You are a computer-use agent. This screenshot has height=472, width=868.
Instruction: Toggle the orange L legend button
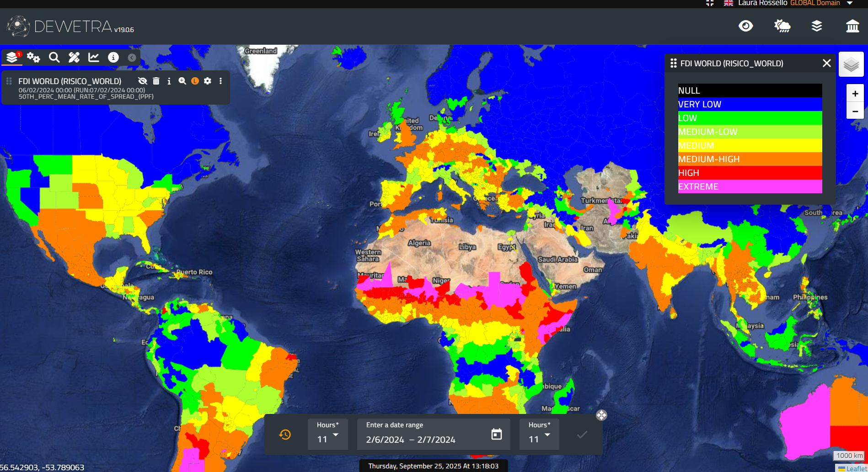pyautogui.click(x=195, y=81)
